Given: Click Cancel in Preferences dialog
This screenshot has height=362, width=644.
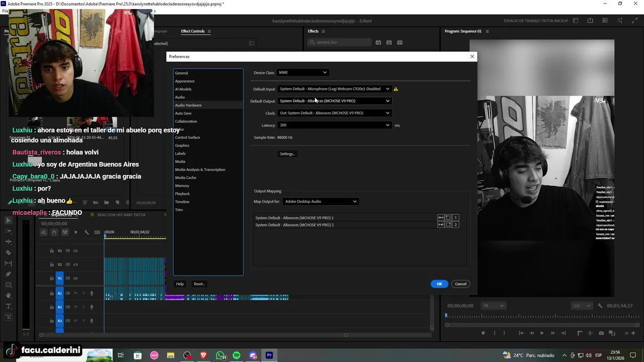Looking at the screenshot, I should (461, 284).
